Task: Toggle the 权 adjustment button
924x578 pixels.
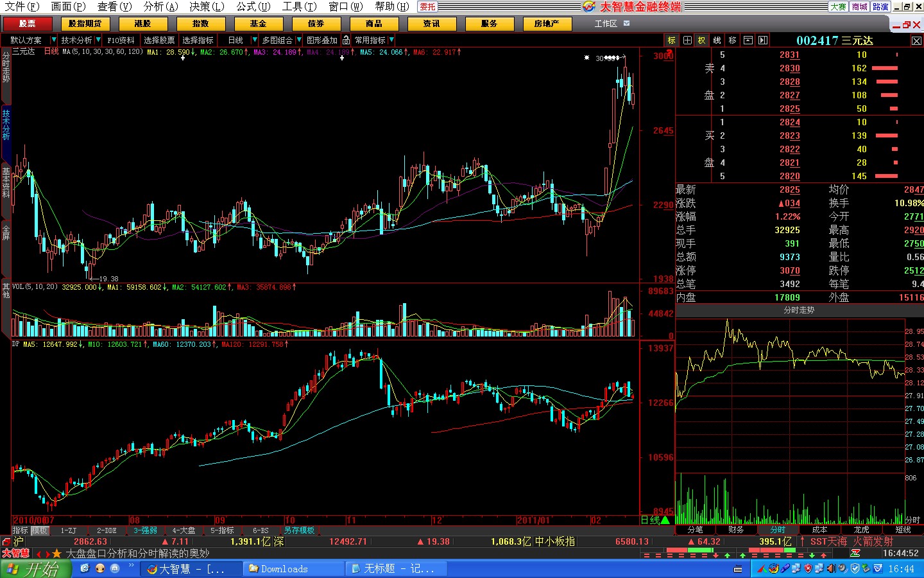Action: [x=702, y=40]
